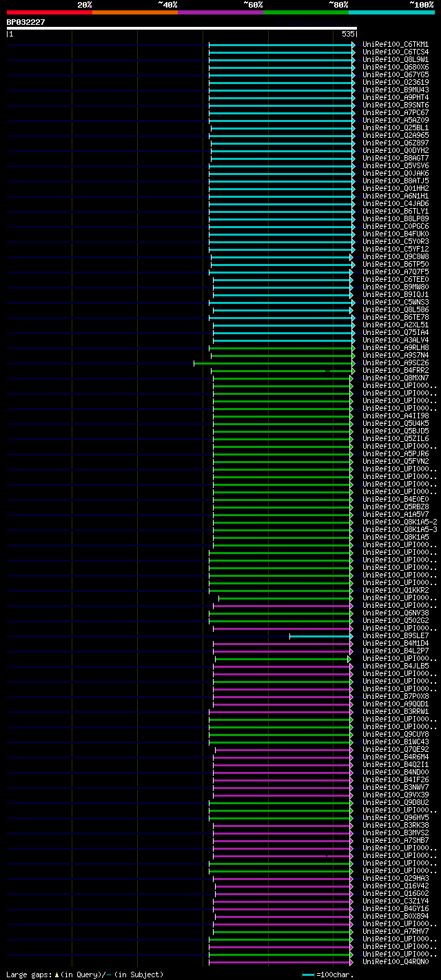This screenshot has width=441, height=980.
Task: Select the UniRef100_Q5ZIL6 label
Action: (x=396, y=438)
